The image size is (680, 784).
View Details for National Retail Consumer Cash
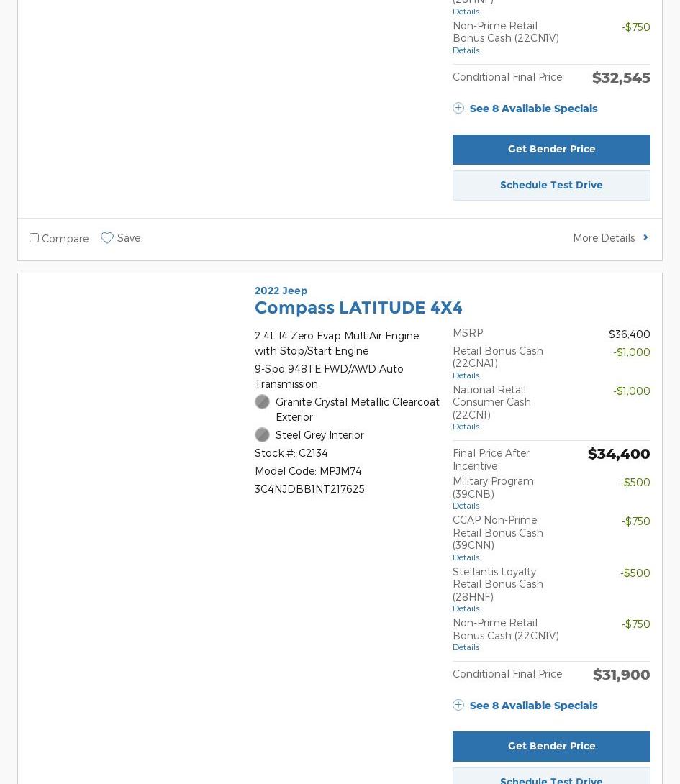[x=466, y=427]
